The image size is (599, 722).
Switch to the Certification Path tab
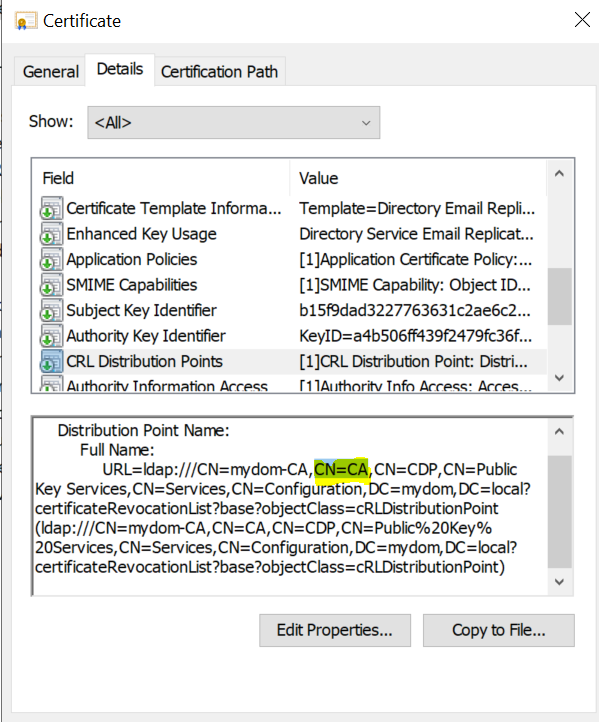[220, 72]
